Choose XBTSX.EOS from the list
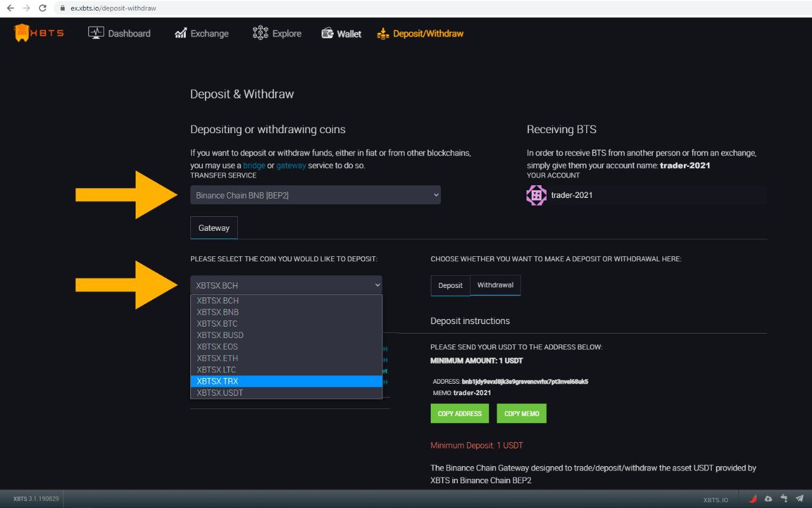Viewport: 812px width, 508px height. pos(286,347)
